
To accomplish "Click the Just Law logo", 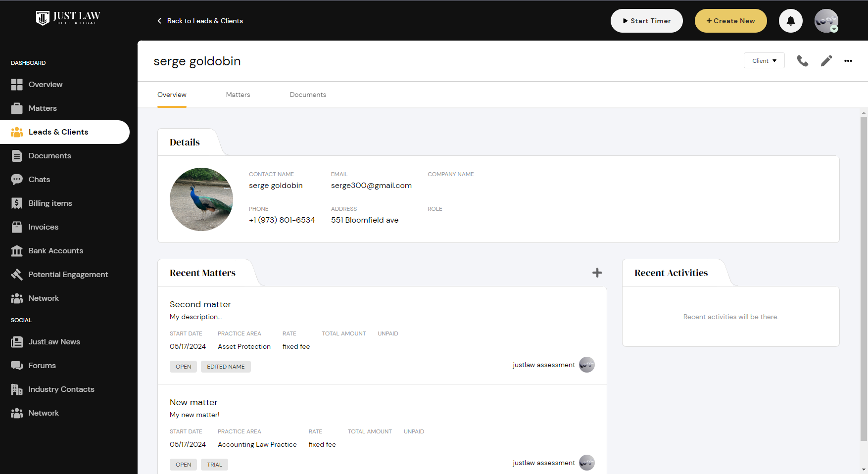I will click(x=68, y=18).
